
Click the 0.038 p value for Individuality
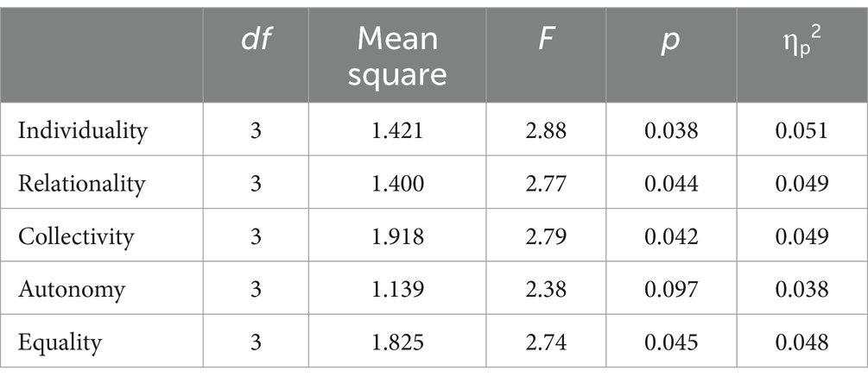[x=671, y=131]
